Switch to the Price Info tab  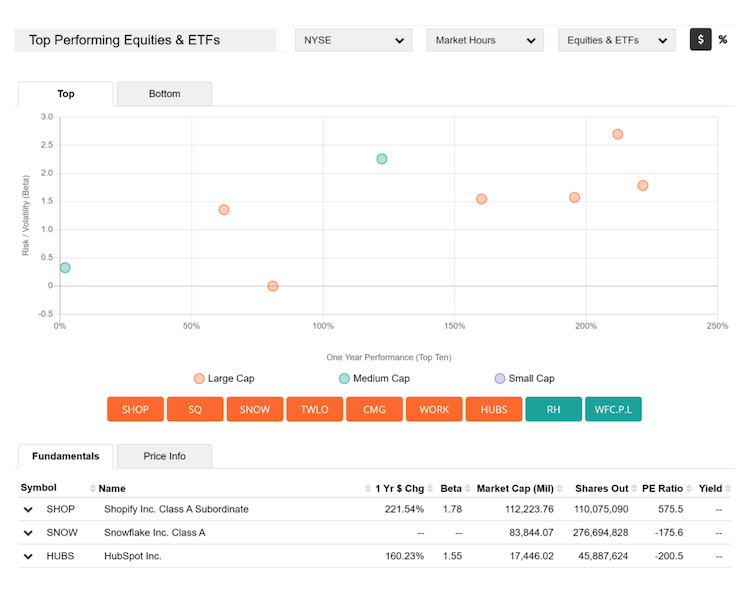[x=164, y=456]
